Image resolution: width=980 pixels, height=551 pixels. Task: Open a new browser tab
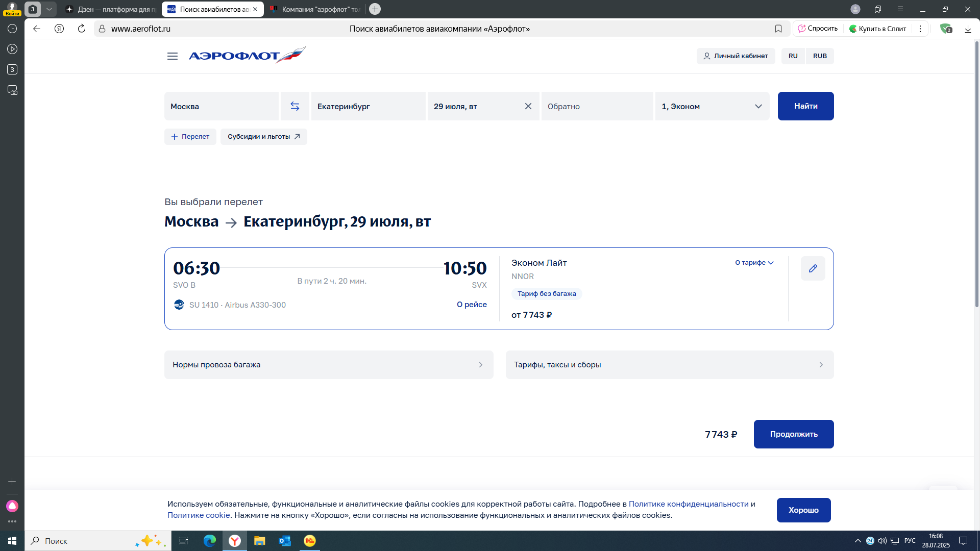tap(375, 9)
